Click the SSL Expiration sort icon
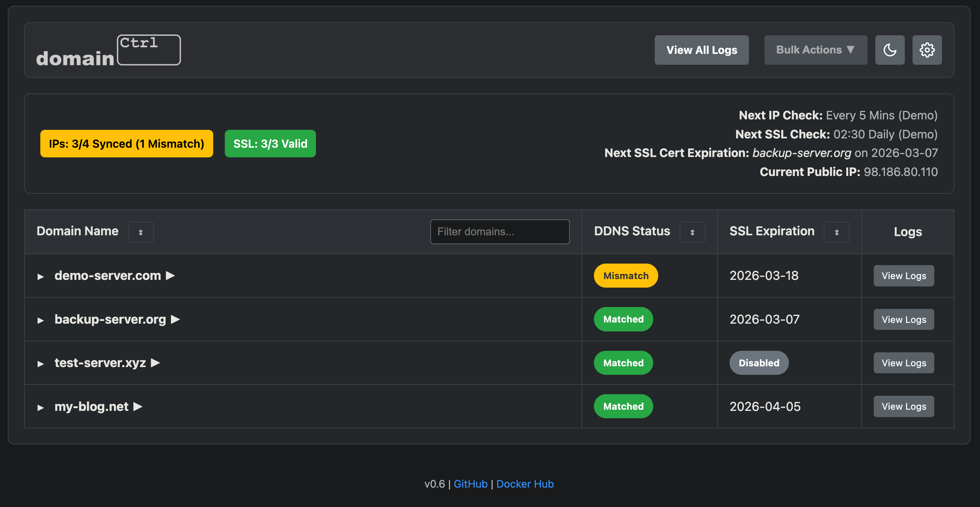This screenshot has height=507, width=980. 837,232
